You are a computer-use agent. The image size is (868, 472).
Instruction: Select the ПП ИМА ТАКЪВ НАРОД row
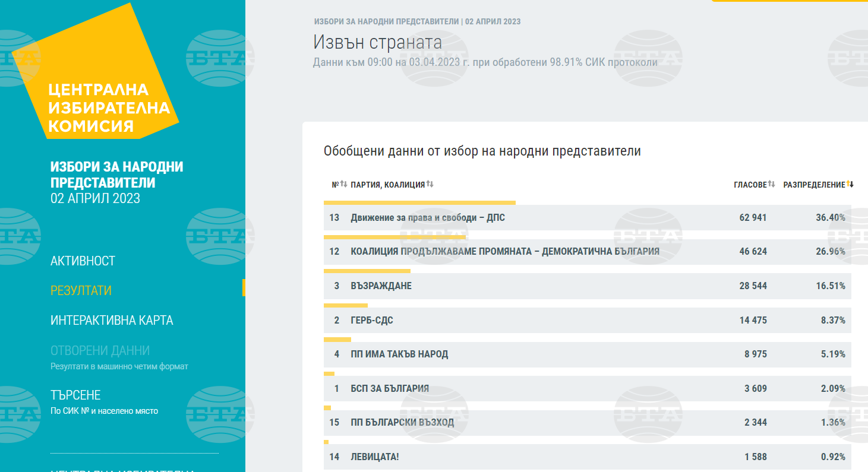399,354
